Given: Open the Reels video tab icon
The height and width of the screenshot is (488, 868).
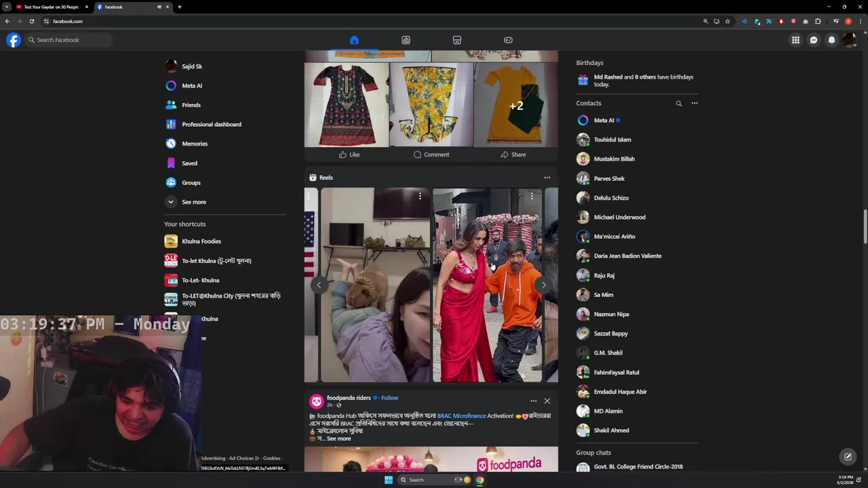Looking at the screenshot, I should point(406,40).
